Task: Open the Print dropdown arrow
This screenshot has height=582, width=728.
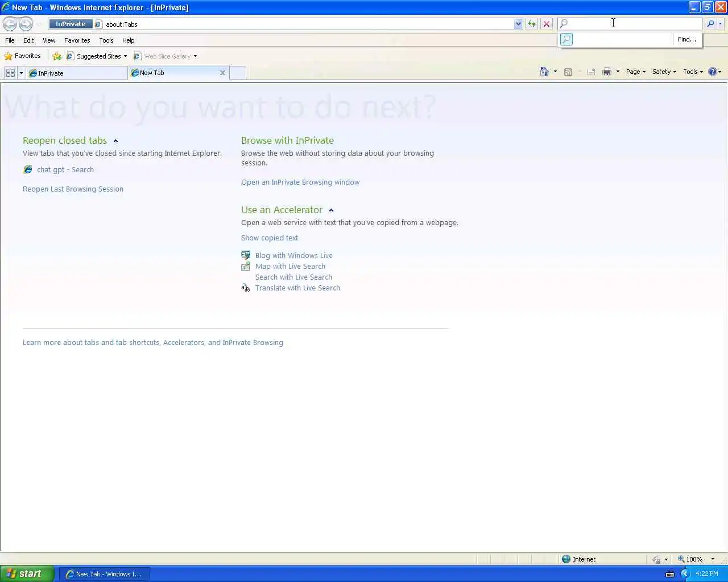Action: (x=618, y=72)
